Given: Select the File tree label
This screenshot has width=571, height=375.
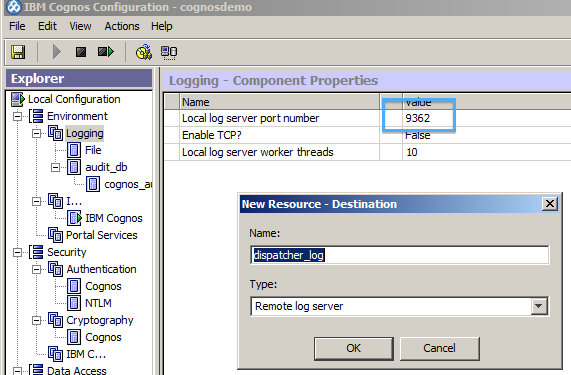Looking at the screenshot, I should pyautogui.click(x=93, y=150).
